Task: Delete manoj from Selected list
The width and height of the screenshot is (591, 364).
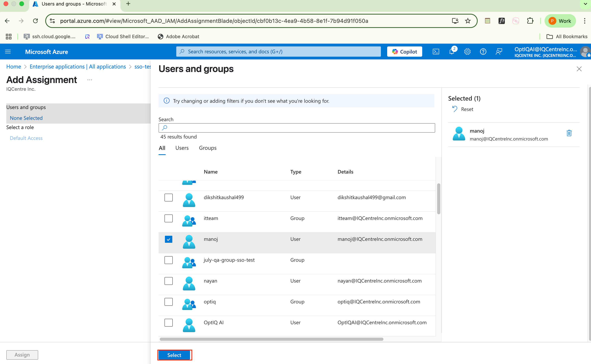Action: coord(569,133)
